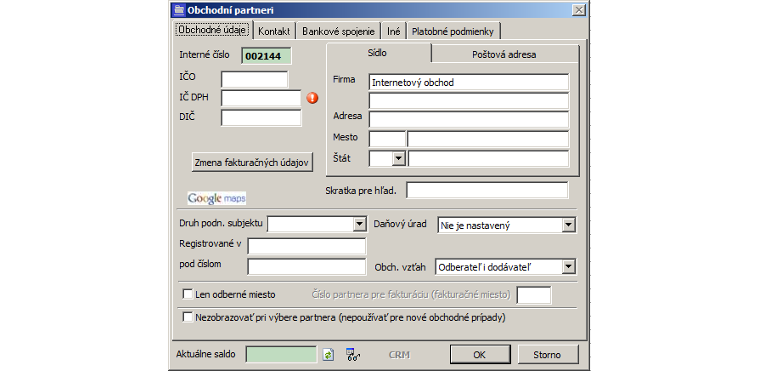This screenshot has width=760, height=371.
Task: Select the Iné tab
Action: click(x=394, y=31)
